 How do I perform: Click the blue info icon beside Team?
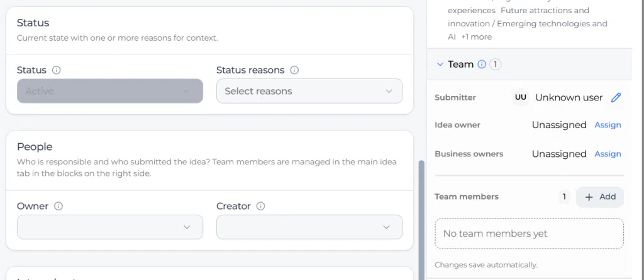(482, 65)
